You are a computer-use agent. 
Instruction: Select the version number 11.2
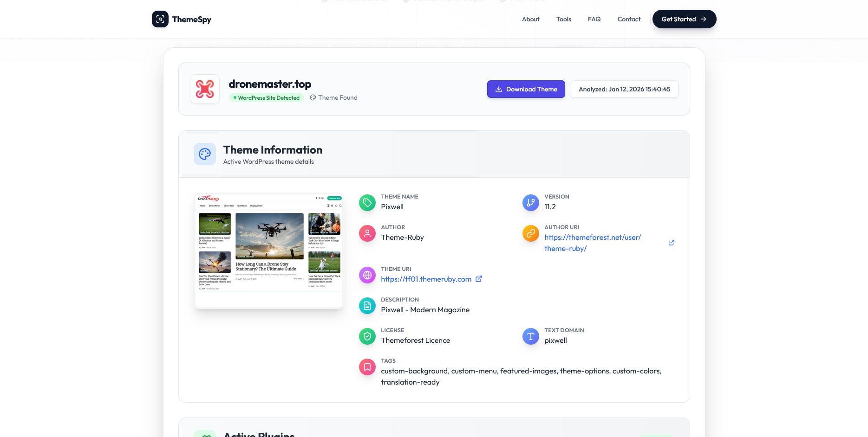550,206
